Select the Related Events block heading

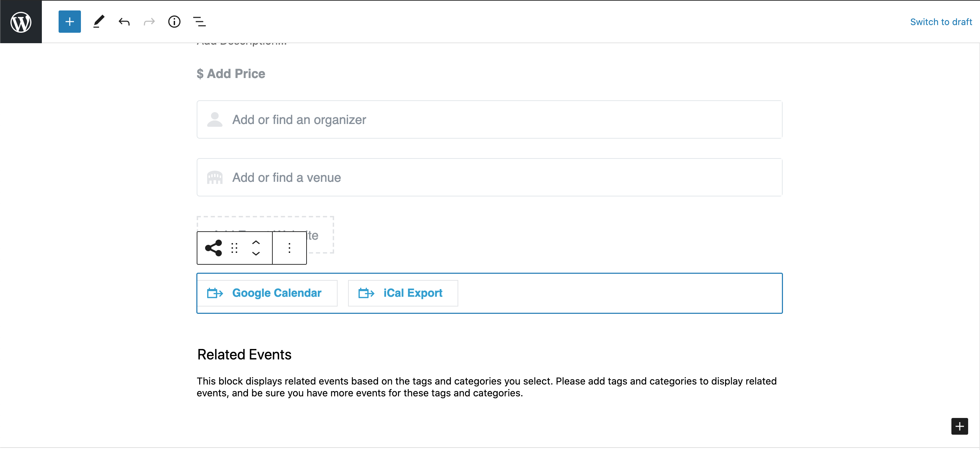(244, 355)
